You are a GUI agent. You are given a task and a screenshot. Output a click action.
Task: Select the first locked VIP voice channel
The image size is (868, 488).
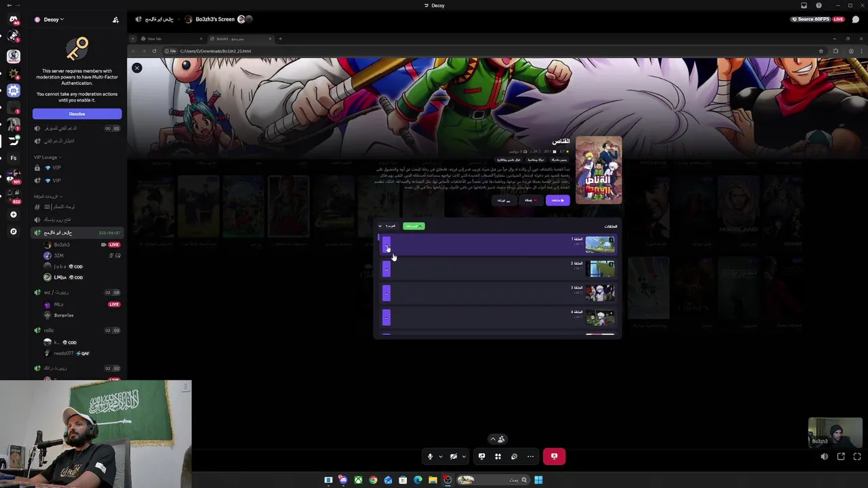coord(77,167)
